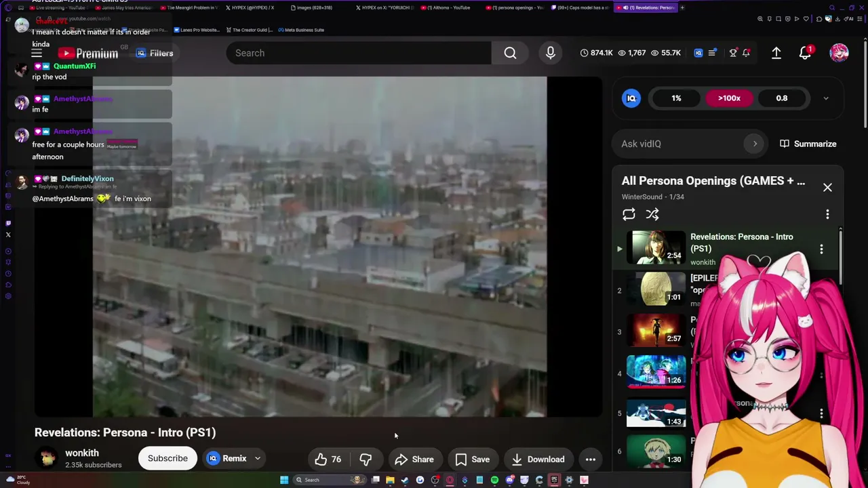Save the video to a playlist
The image size is (868, 488).
pyautogui.click(x=473, y=459)
